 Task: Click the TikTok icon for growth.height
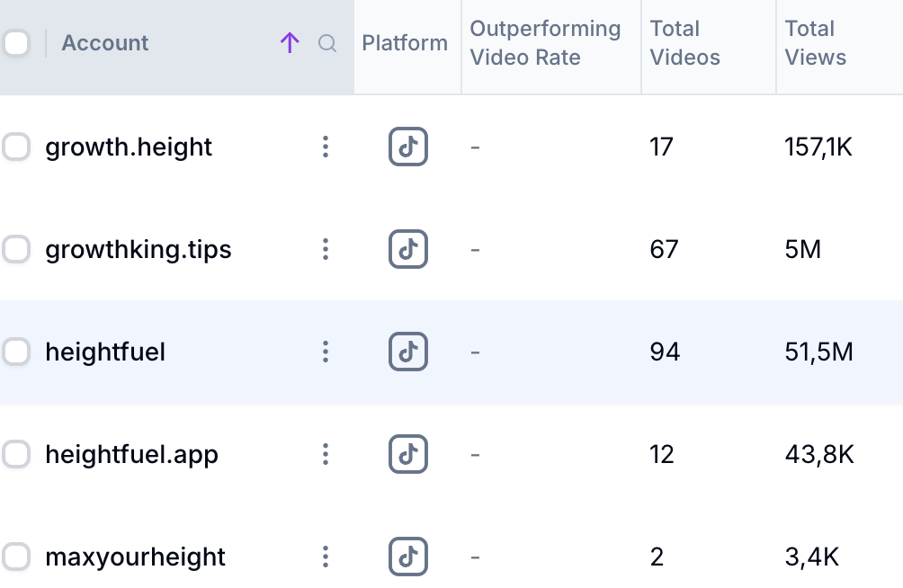click(408, 147)
